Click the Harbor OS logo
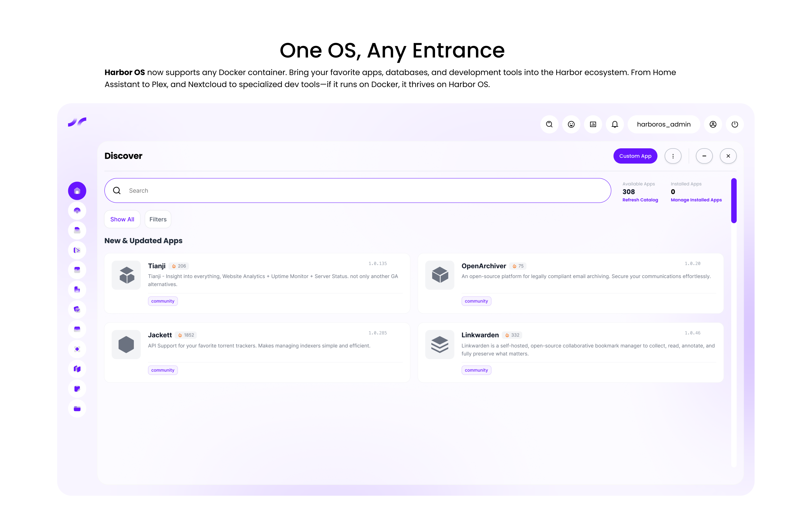The width and height of the screenshot is (812, 510). 77,122
